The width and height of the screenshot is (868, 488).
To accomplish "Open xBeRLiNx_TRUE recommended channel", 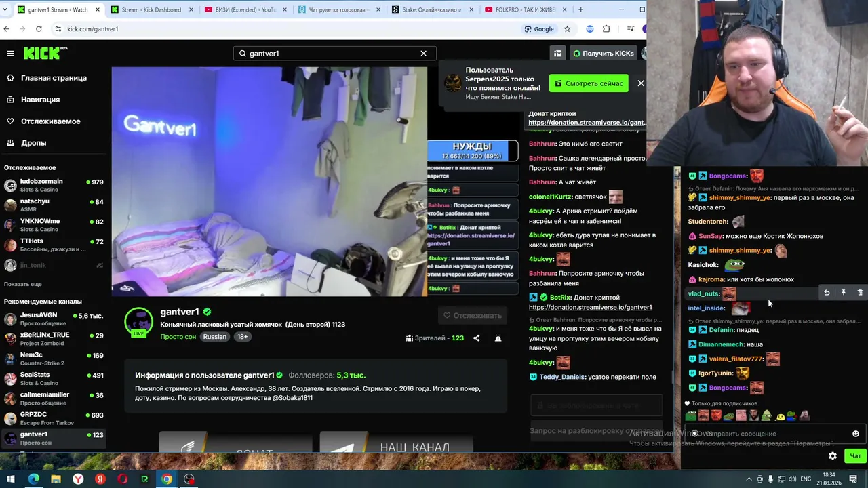I will pyautogui.click(x=54, y=338).
